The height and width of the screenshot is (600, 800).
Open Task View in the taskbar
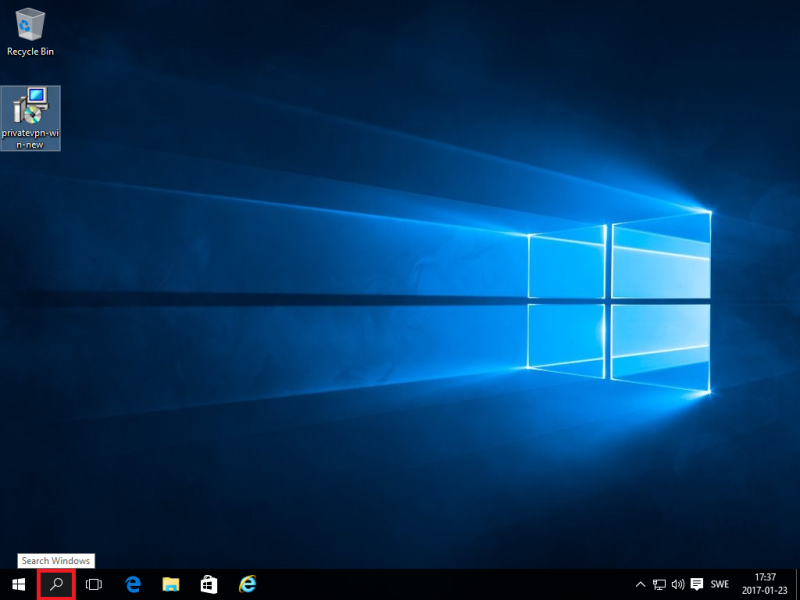coord(94,584)
